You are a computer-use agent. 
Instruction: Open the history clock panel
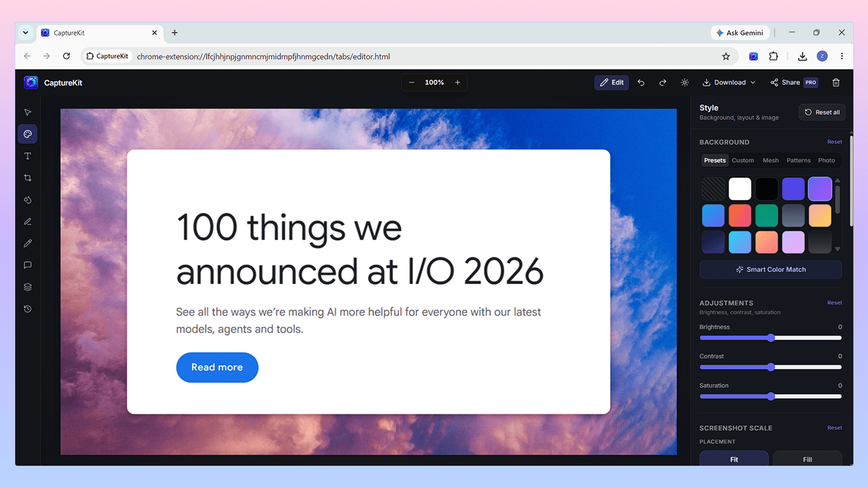(28, 309)
